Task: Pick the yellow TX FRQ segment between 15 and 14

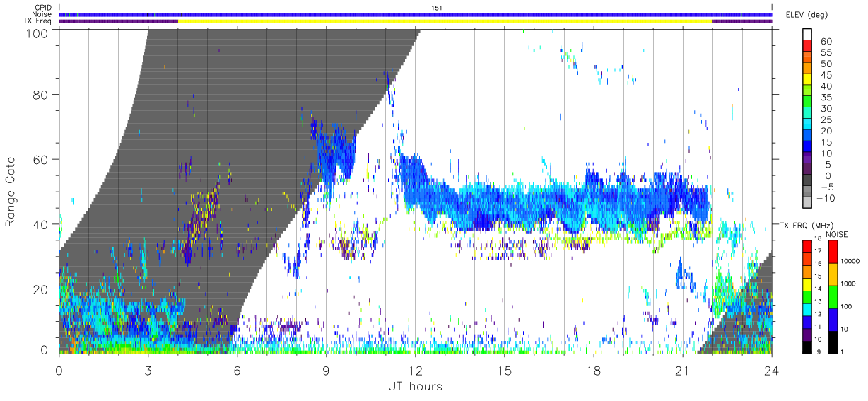Action: pos(807,284)
